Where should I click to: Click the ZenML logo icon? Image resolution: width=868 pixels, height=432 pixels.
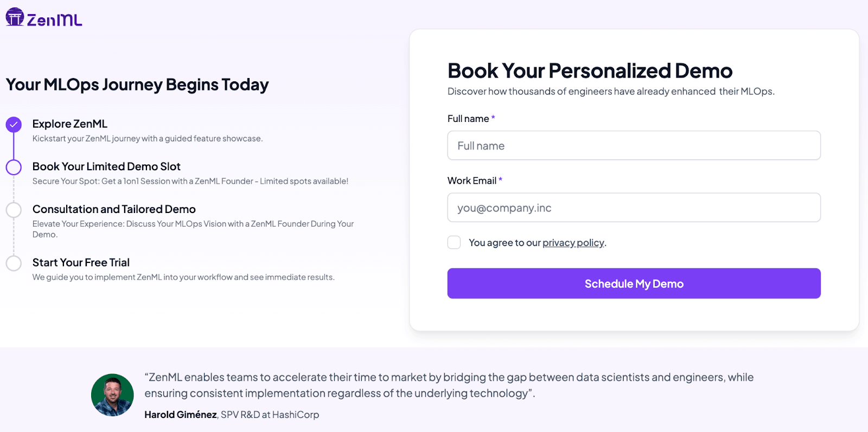point(15,17)
